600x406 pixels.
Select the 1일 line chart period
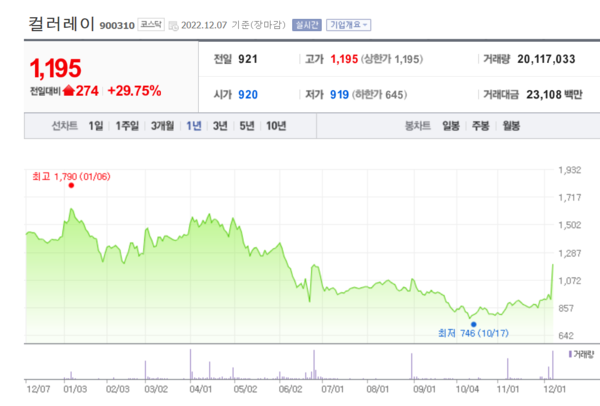[96, 126]
